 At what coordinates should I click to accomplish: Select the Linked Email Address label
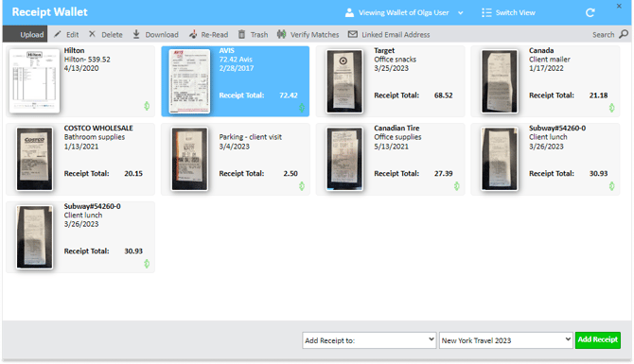pos(396,35)
